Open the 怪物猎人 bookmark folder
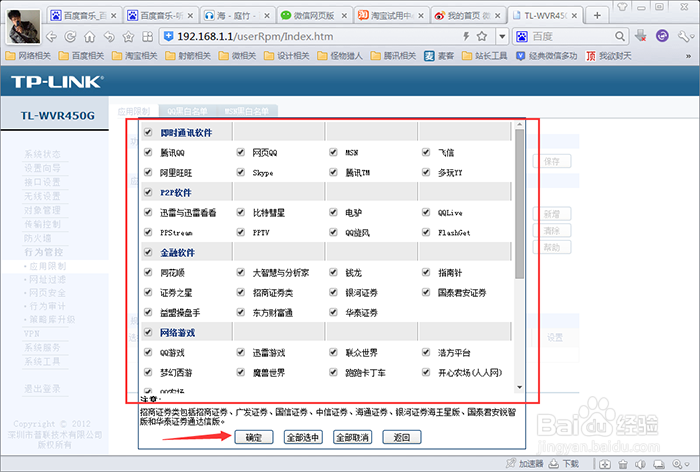The image size is (700, 472). 340,56
